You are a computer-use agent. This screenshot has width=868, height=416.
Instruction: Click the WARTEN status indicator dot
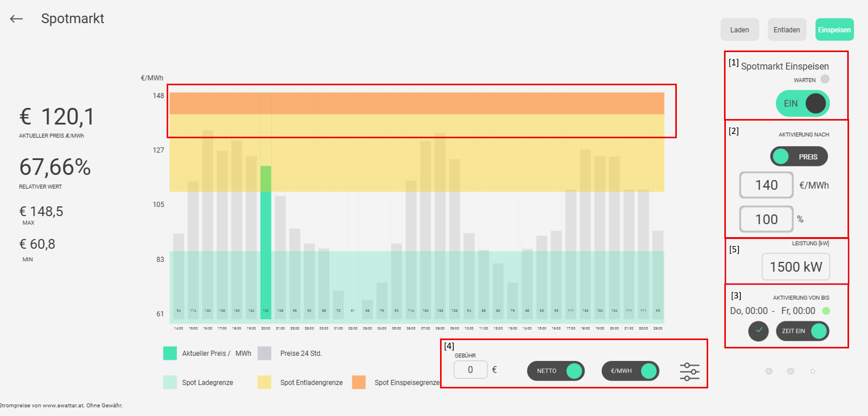[x=825, y=79]
